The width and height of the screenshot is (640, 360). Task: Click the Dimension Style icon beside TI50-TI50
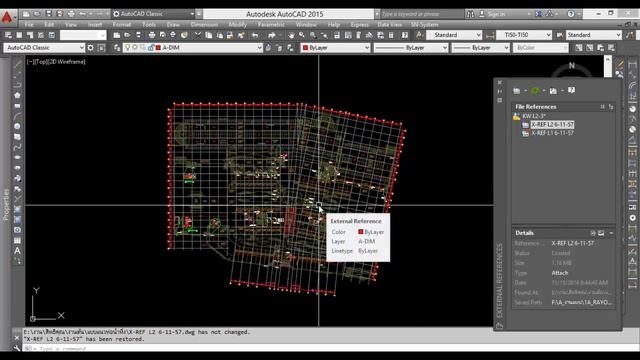coord(490,35)
